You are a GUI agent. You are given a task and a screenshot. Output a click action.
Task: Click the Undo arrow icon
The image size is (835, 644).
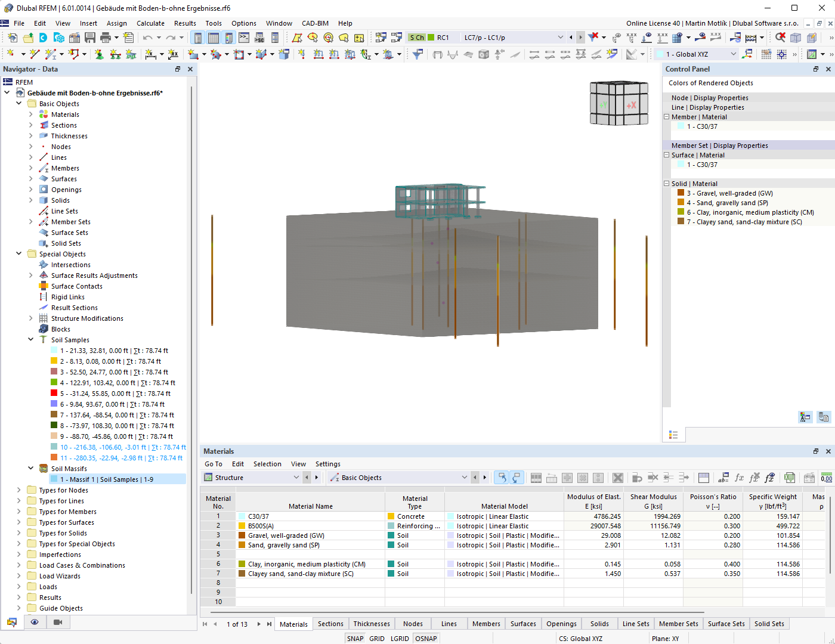147,38
